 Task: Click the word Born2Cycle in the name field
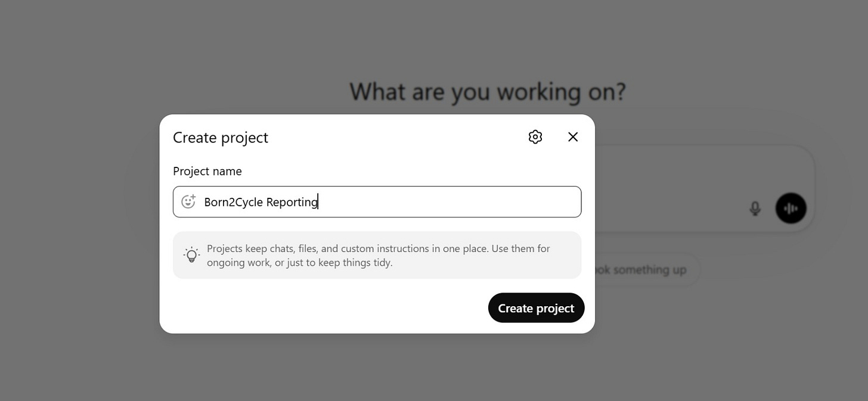click(x=233, y=202)
